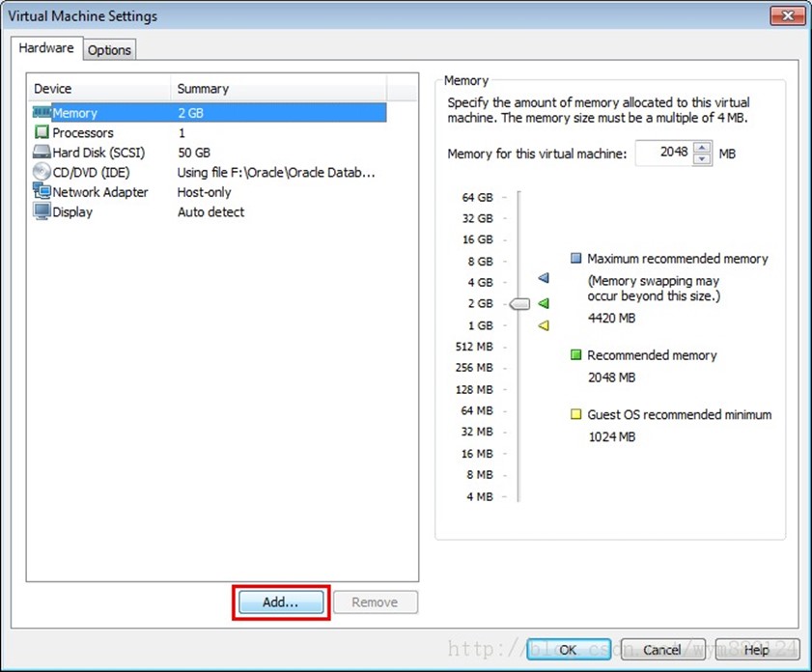Click the 2048 MB recommended value text
Image resolution: width=812 pixels, height=672 pixels.
point(611,378)
